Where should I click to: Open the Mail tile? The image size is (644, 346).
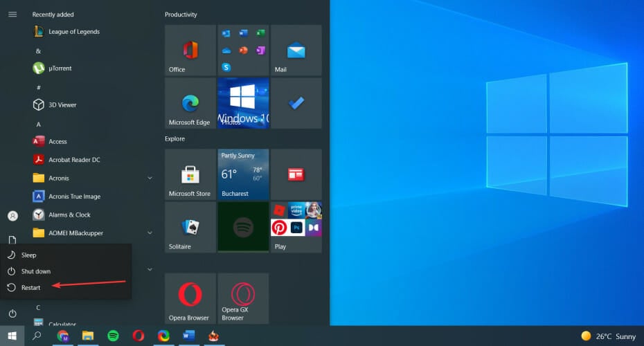(296, 50)
